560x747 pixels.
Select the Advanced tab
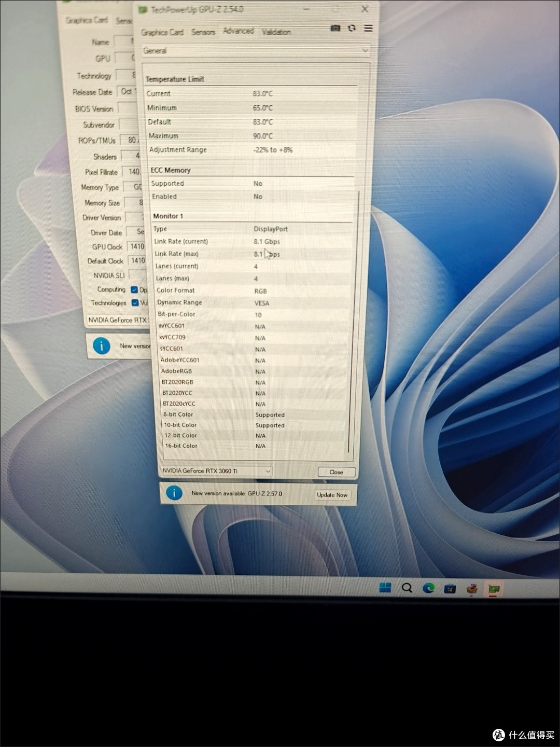[x=239, y=31]
